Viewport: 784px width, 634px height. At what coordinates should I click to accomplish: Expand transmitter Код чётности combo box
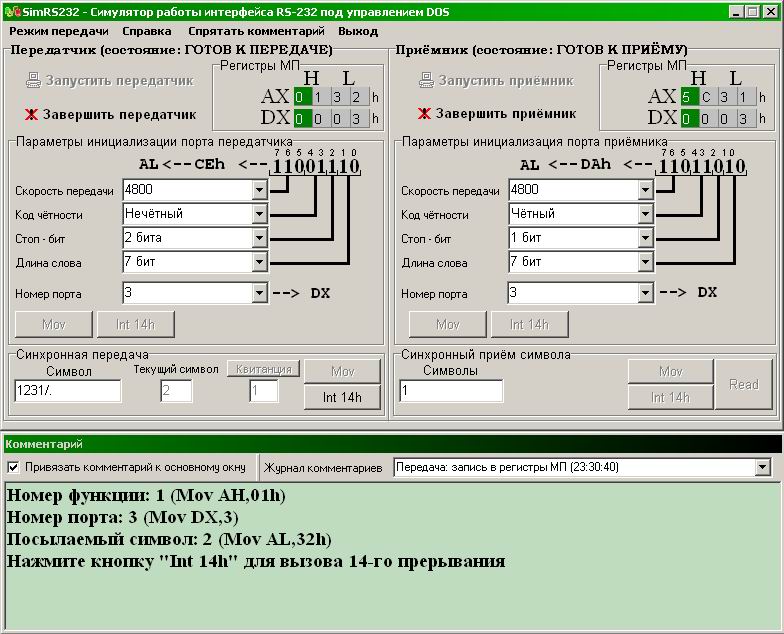coord(260,214)
